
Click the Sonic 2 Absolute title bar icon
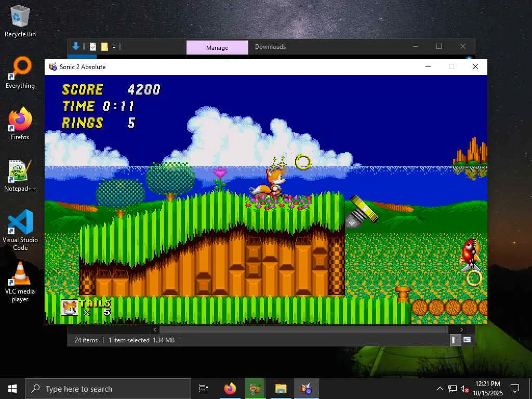pos(53,67)
